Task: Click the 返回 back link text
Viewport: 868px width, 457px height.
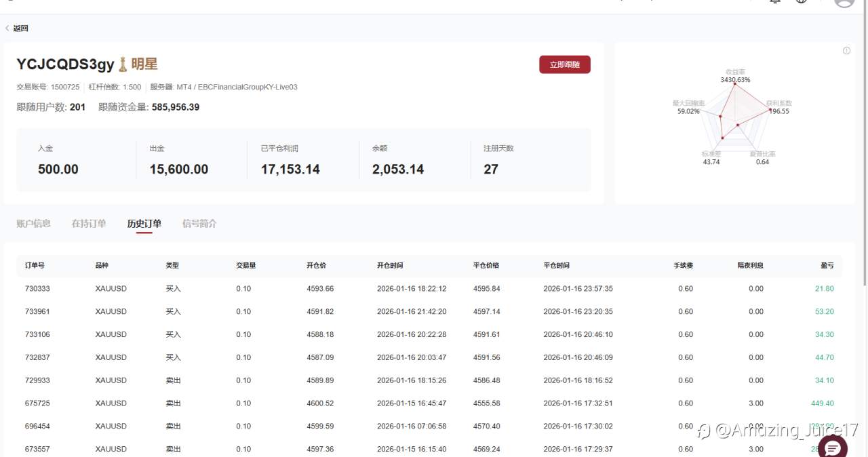Action: click(x=21, y=28)
